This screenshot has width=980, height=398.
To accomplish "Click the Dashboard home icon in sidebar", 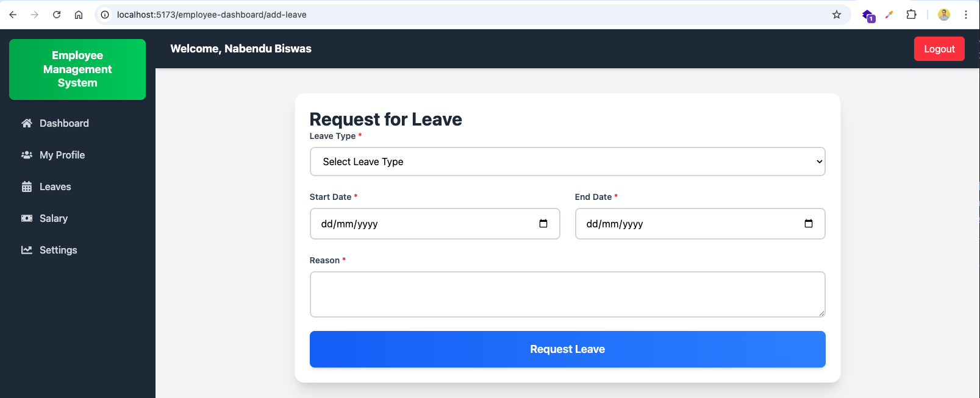I will click(27, 123).
